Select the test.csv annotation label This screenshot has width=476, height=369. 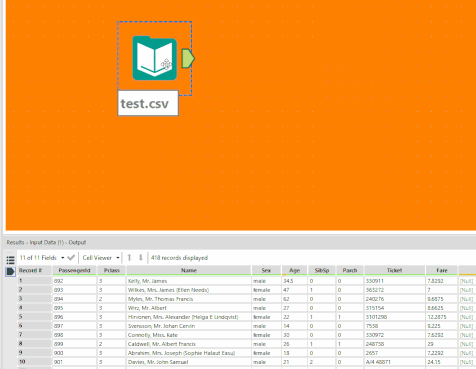pos(148,103)
